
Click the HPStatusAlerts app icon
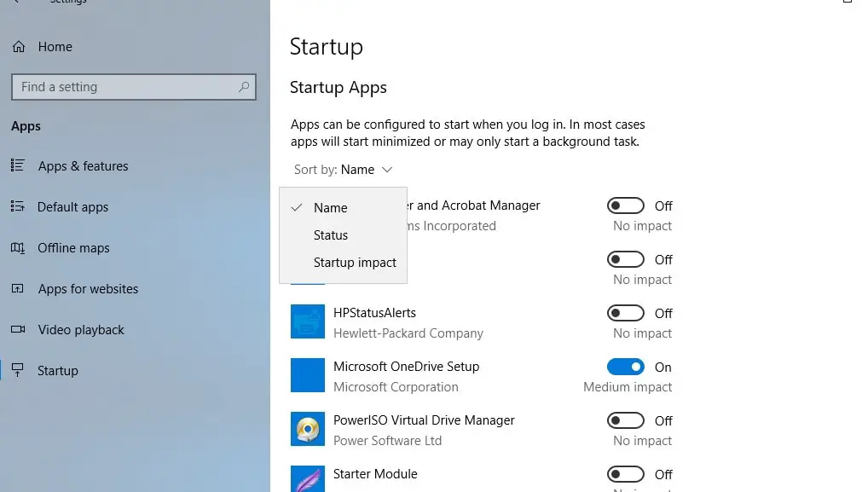point(308,321)
